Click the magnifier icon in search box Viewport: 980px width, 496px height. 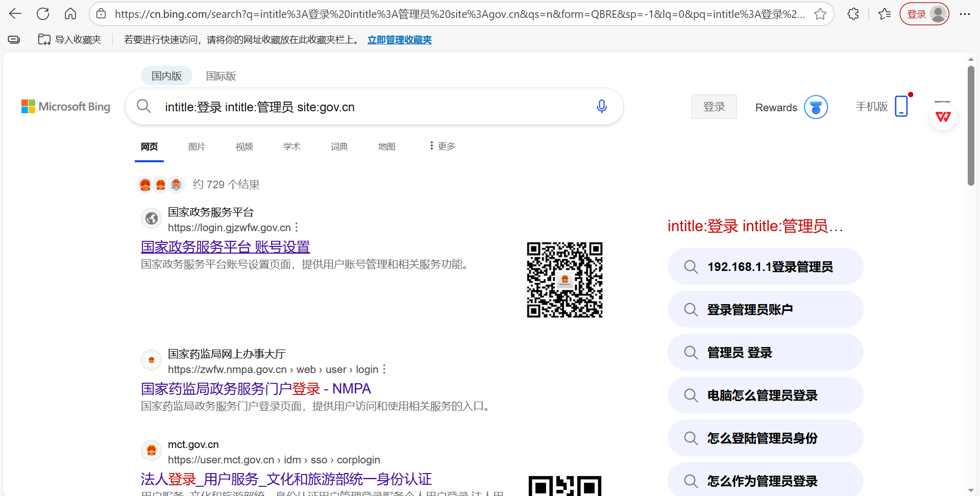pos(144,106)
